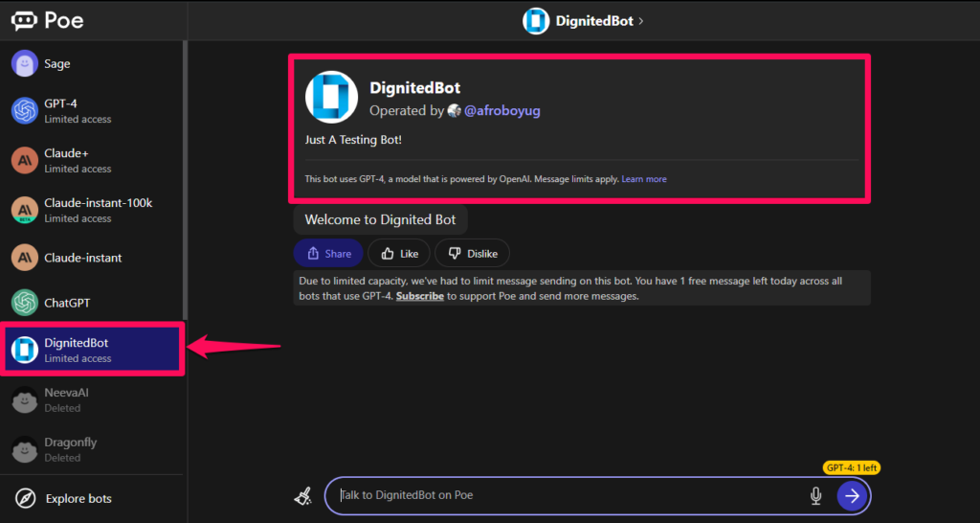Click Just A Testing Bot! description

tap(353, 140)
